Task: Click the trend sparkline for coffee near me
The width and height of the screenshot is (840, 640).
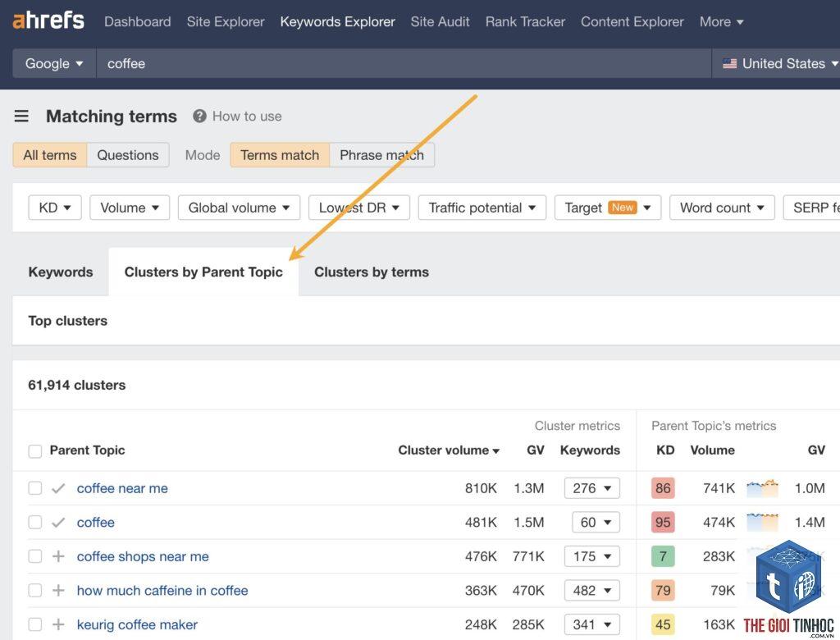Action: [762, 488]
